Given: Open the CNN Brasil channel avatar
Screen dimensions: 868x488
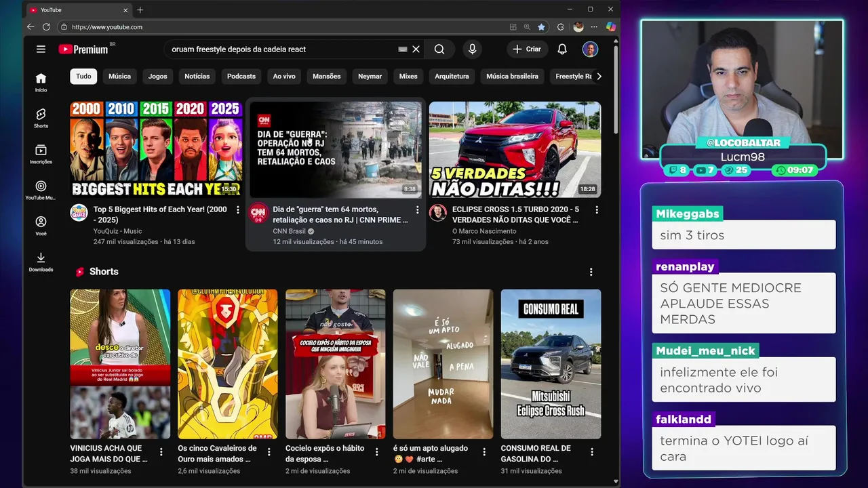Looking at the screenshot, I should [258, 213].
